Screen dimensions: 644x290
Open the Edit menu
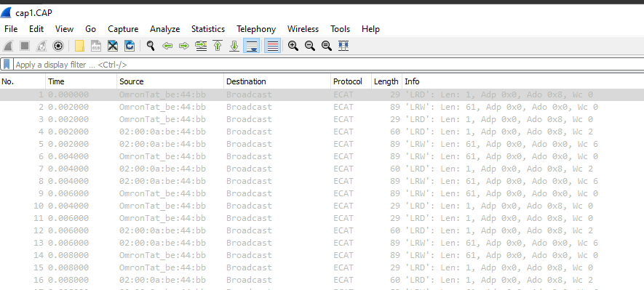pyautogui.click(x=36, y=29)
